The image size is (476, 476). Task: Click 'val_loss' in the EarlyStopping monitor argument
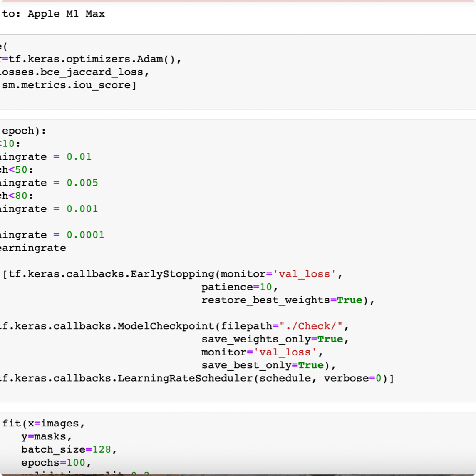305,274
